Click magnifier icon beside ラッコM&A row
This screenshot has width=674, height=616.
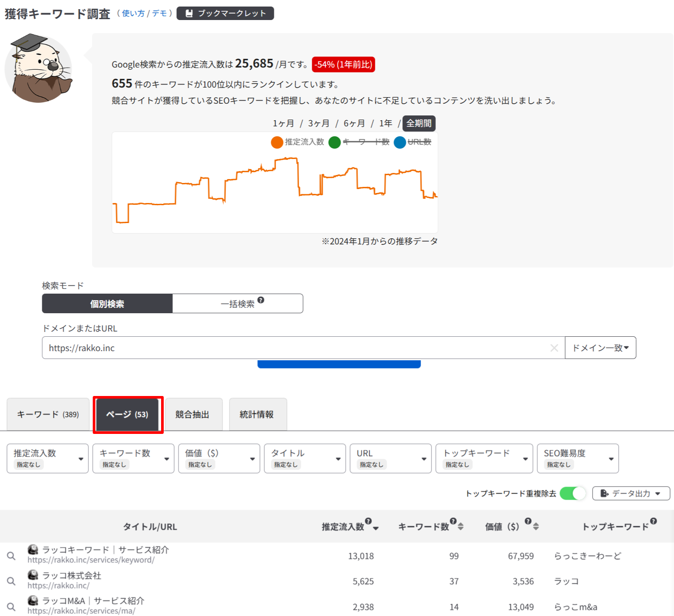pyautogui.click(x=11, y=607)
